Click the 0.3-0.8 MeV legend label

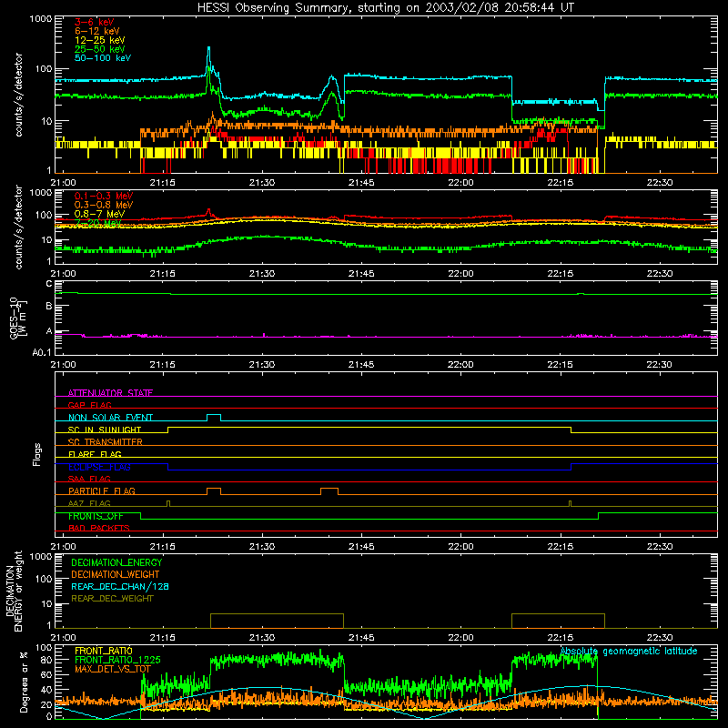(104, 205)
